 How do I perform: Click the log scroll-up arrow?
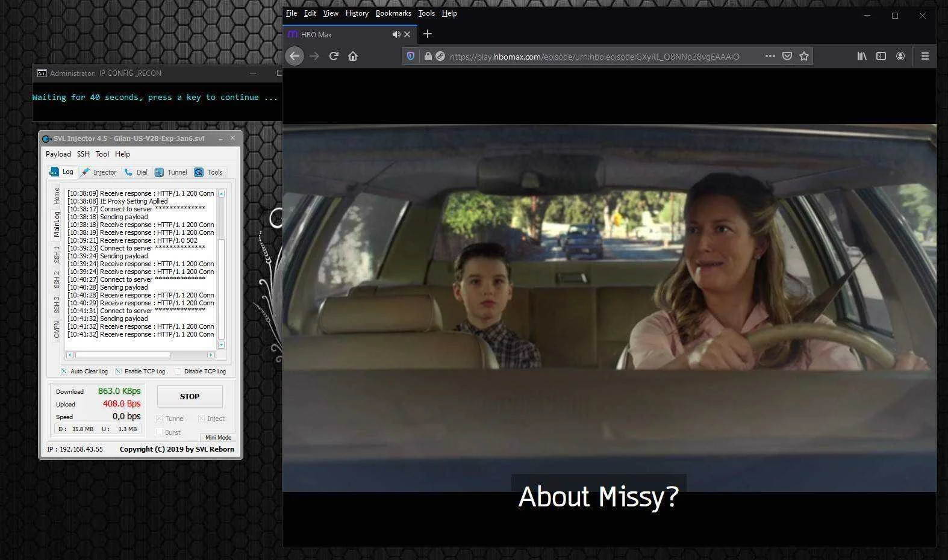221,193
